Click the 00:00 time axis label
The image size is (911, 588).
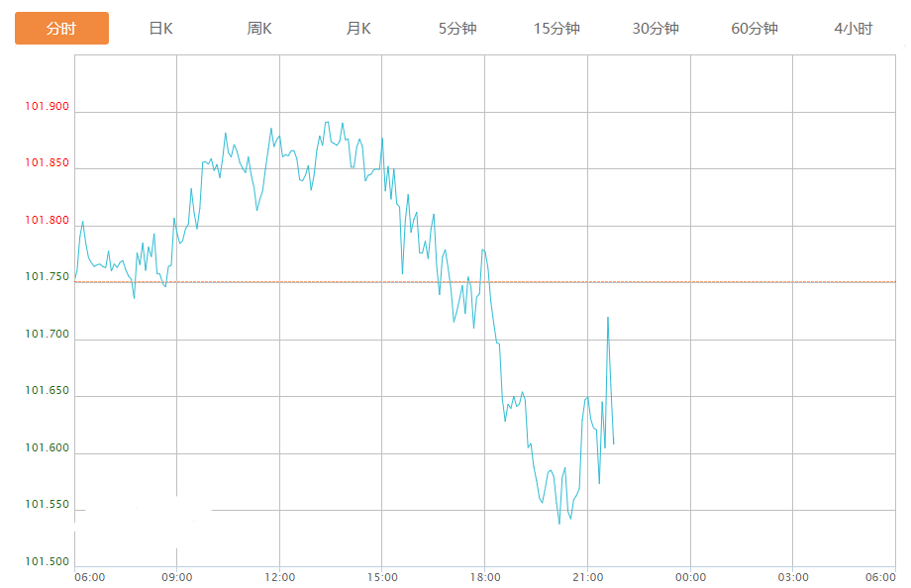690,577
